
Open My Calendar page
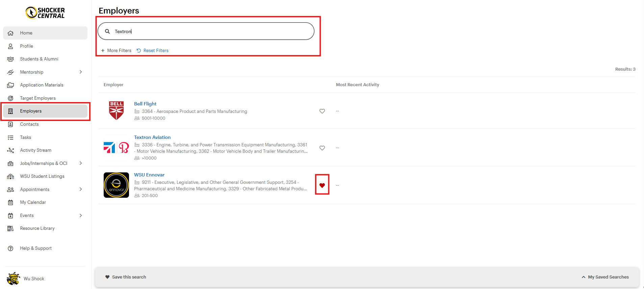point(45,202)
